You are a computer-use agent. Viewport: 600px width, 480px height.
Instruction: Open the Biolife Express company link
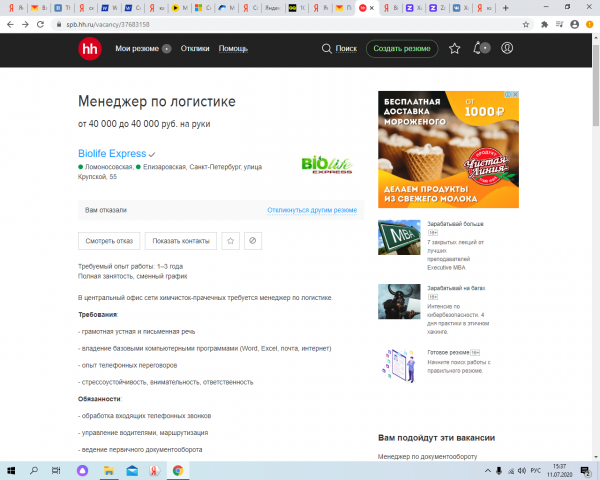(x=112, y=154)
